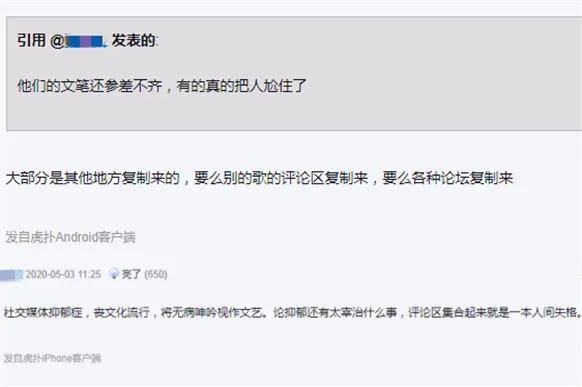Click the phrase 要么各种论坛复制来
The image size is (582, 387).
(448, 178)
